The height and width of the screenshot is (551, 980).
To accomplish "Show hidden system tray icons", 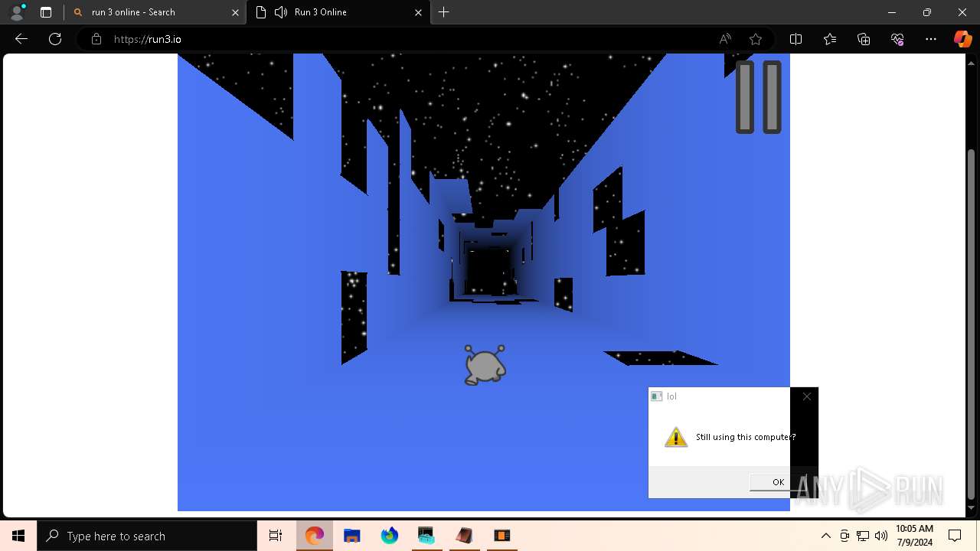I will 825,536.
